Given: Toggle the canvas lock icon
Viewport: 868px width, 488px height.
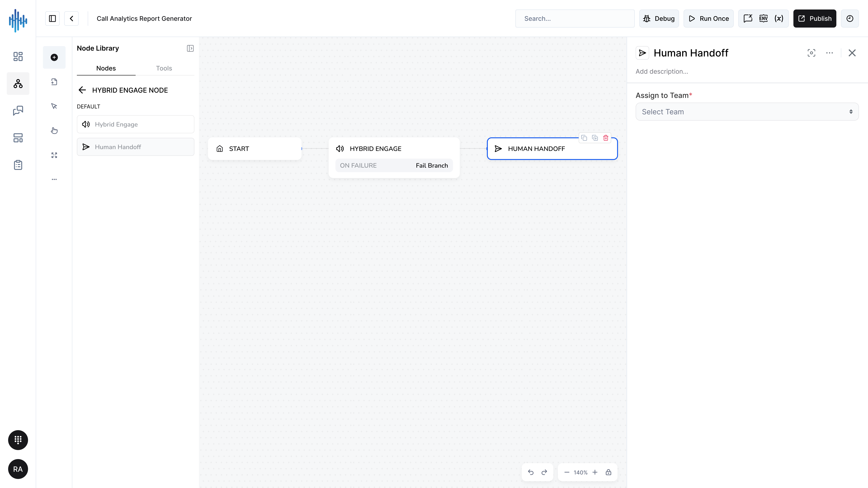Looking at the screenshot, I should pyautogui.click(x=609, y=472).
